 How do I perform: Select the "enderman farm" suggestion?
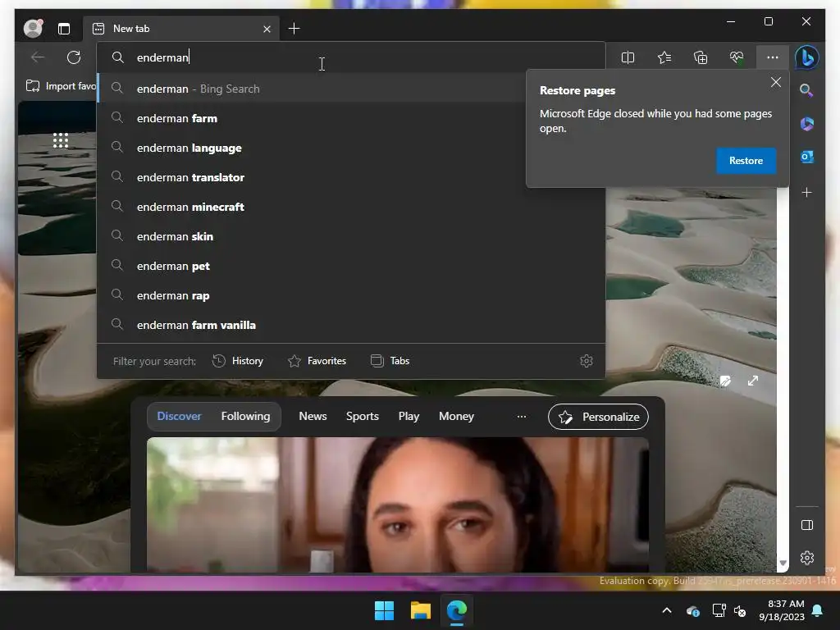point(312,118)
